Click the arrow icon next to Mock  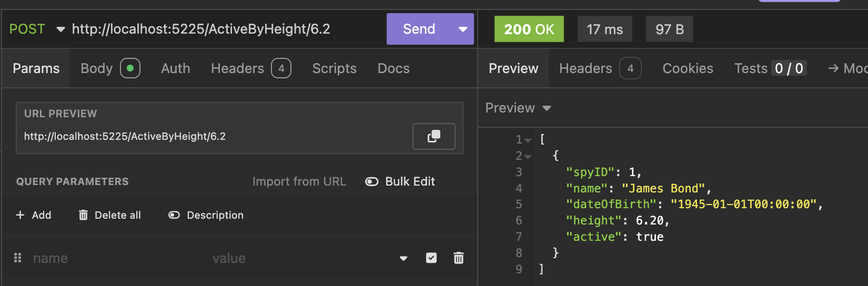(x=833, y=68)
